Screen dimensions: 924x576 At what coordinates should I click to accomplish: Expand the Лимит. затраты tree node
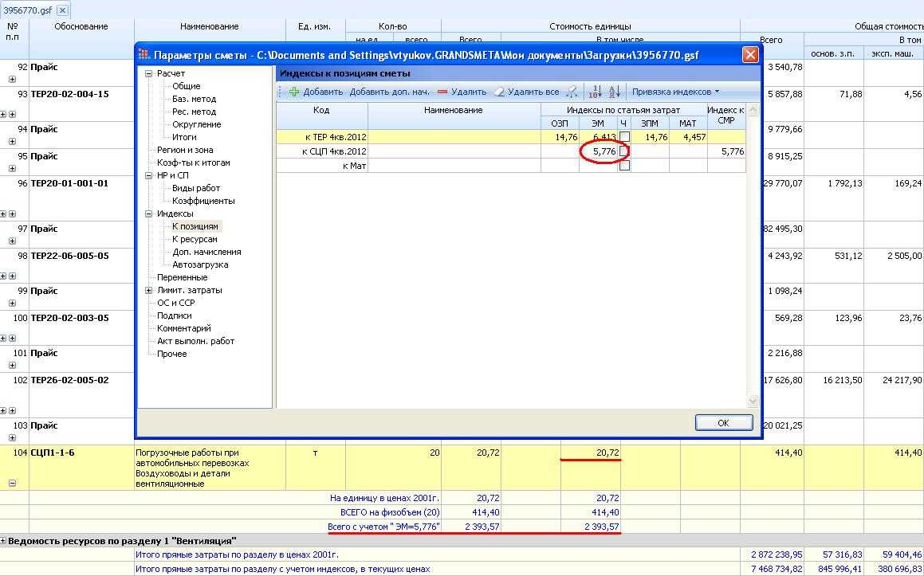[x=149, y=290]
